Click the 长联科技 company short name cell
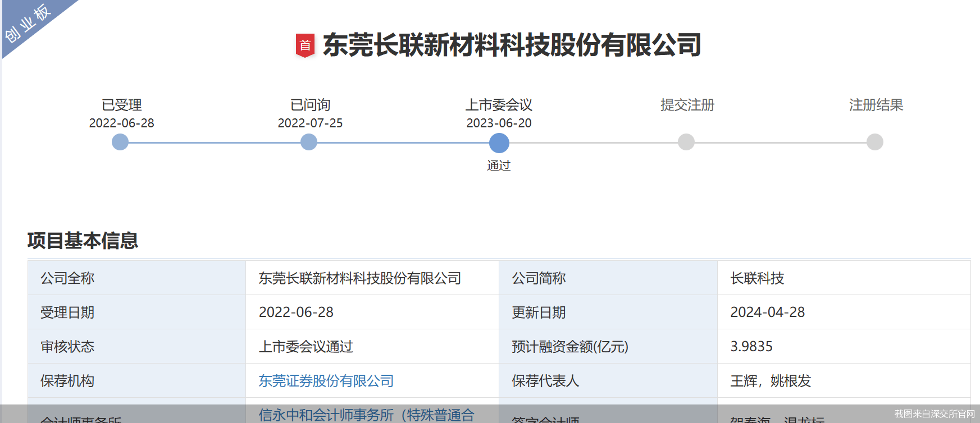 pyautogui.click(x=757, y=278)
